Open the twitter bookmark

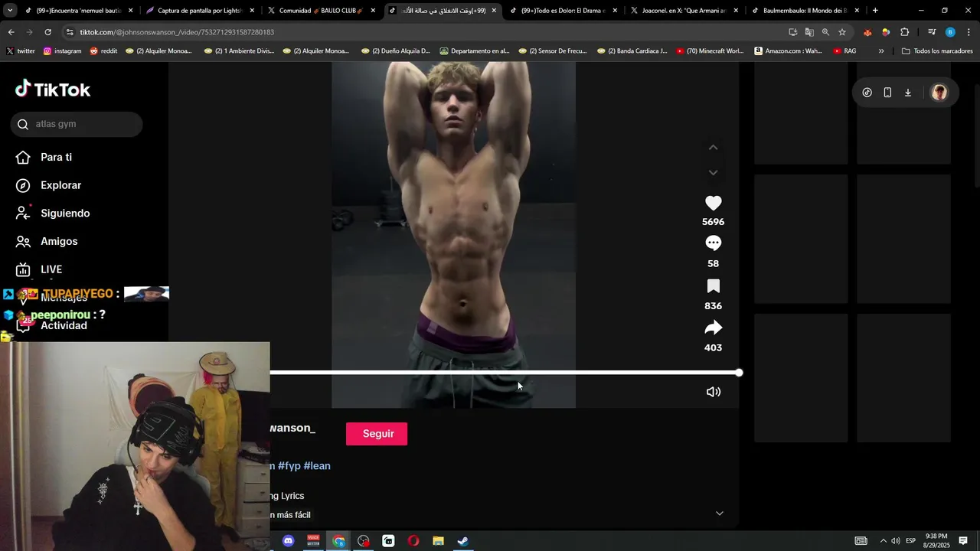[20, 51]
